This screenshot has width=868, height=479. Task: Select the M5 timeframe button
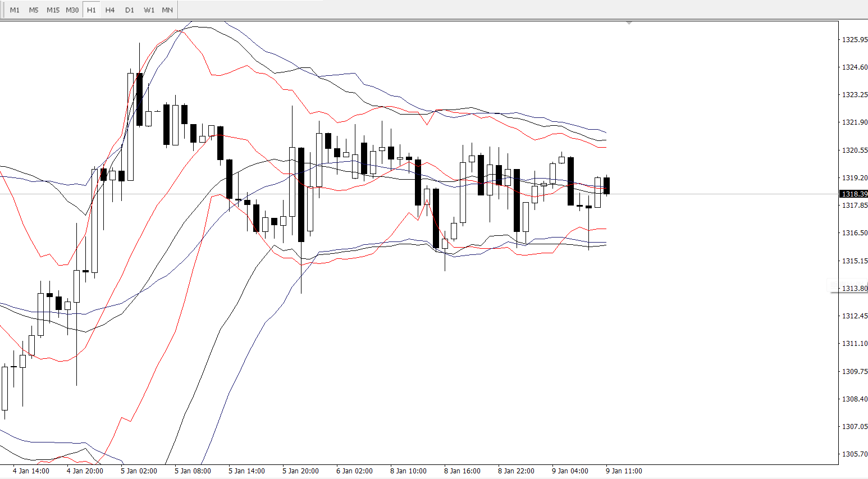click(34, 10)
